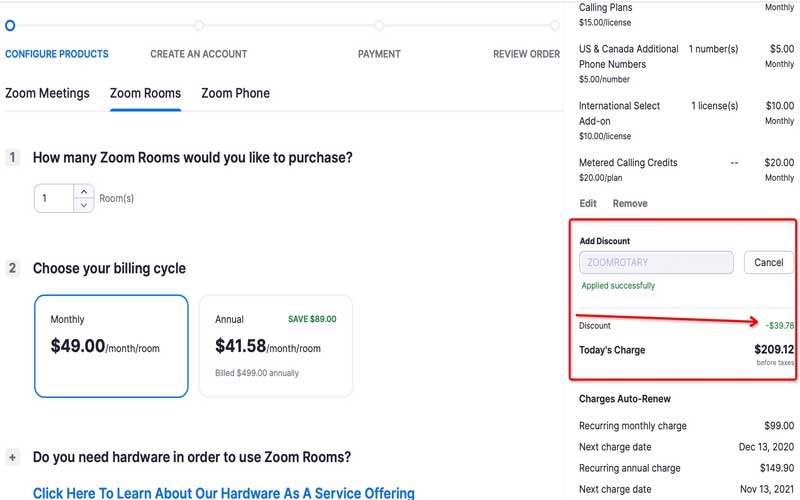Remove the product from the order summary
Viewport: 800px width, 500px height.
(630, 203)
